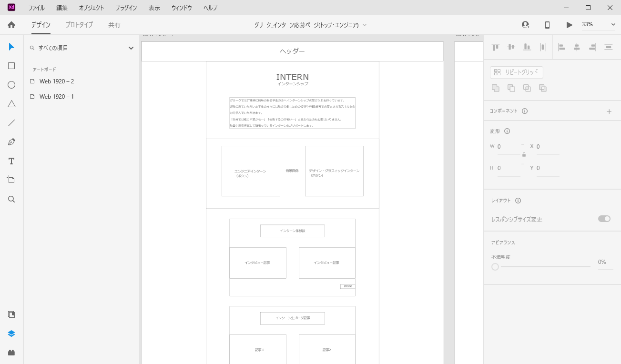
Task: Open the Libraries panel icon
Action: pos(11,314)
